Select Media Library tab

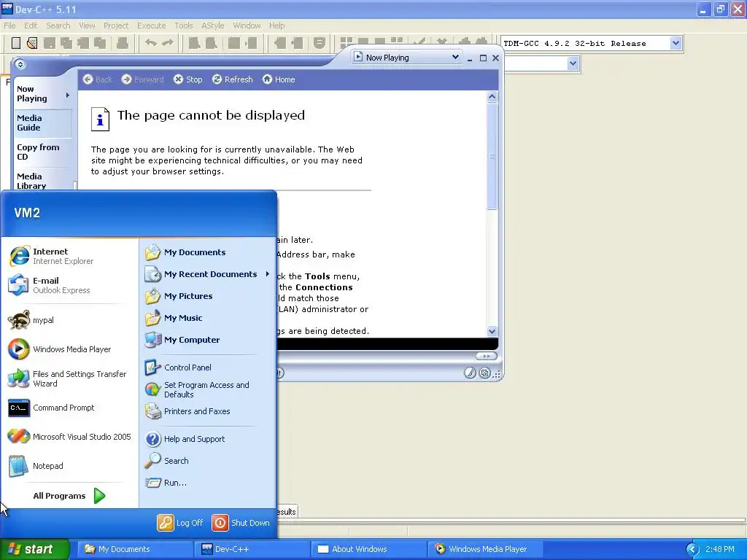click(43, 180)
